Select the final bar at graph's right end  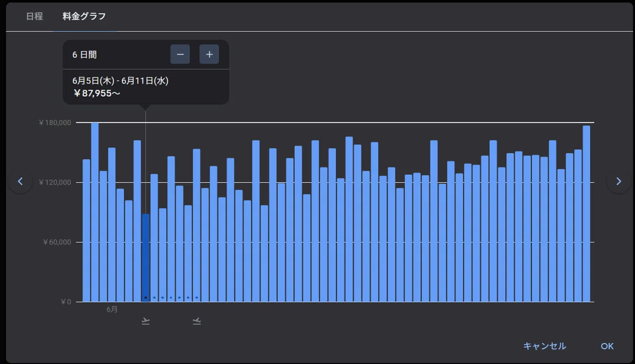586,214
